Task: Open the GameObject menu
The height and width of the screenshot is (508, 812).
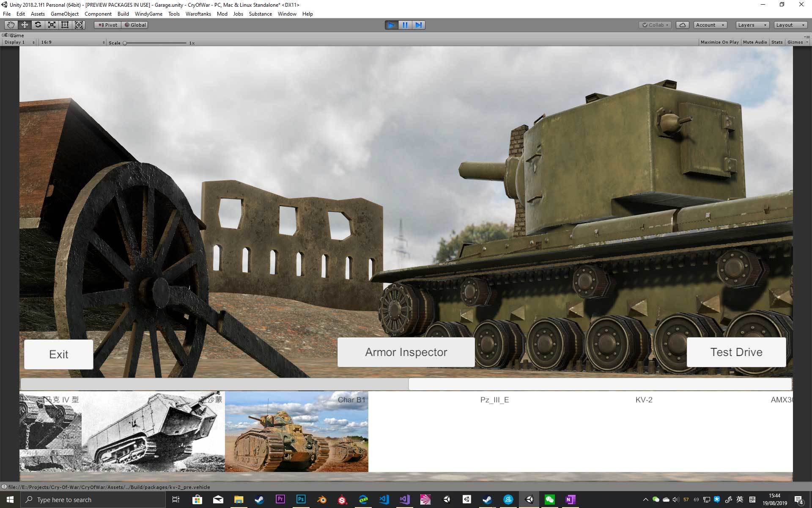Action: pyautogui.click(x=65, y=14)
